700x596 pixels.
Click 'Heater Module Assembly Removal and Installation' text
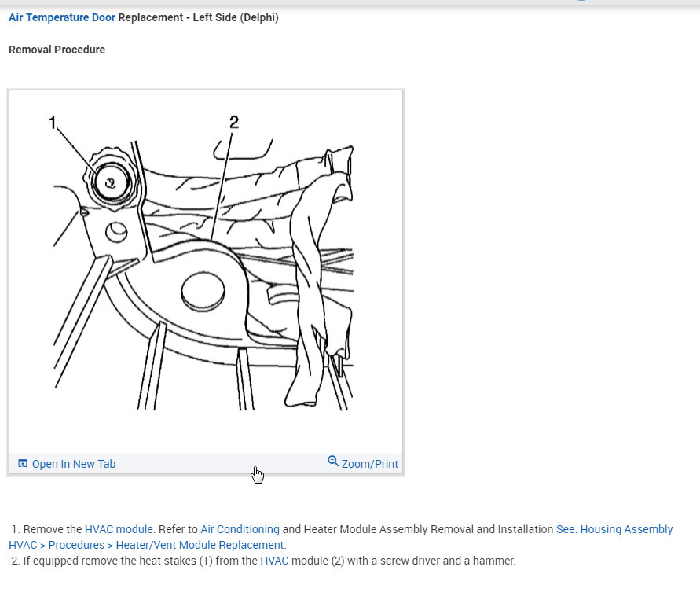pos(428,529)
